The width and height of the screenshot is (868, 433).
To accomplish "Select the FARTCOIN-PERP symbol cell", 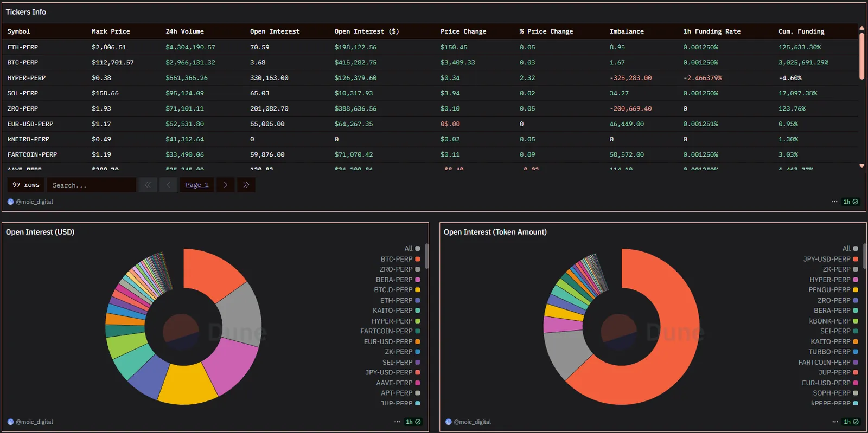I will click(x=32, y=154).
